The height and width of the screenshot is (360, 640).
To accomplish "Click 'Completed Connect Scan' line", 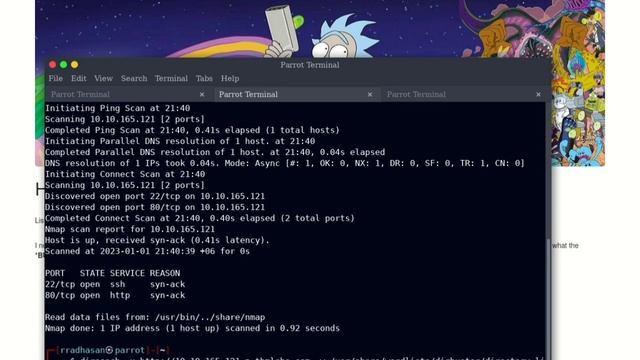I will pyautogui.click(x=200, y=218).
